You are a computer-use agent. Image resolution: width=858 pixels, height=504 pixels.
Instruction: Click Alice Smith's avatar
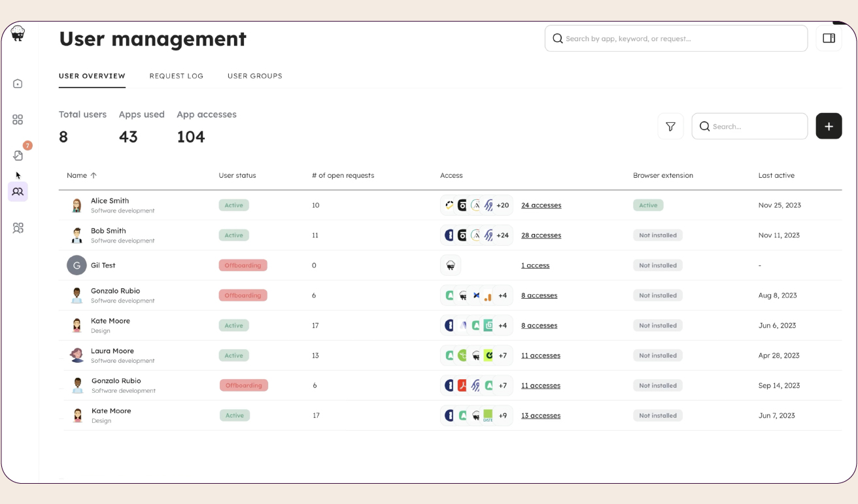[77, 205]
